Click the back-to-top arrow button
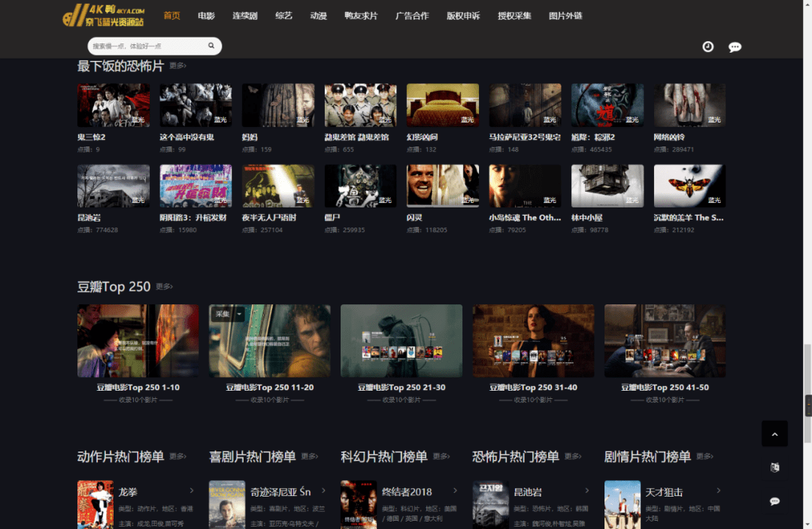This screenshot has width=812, height=529. [774, 434]
